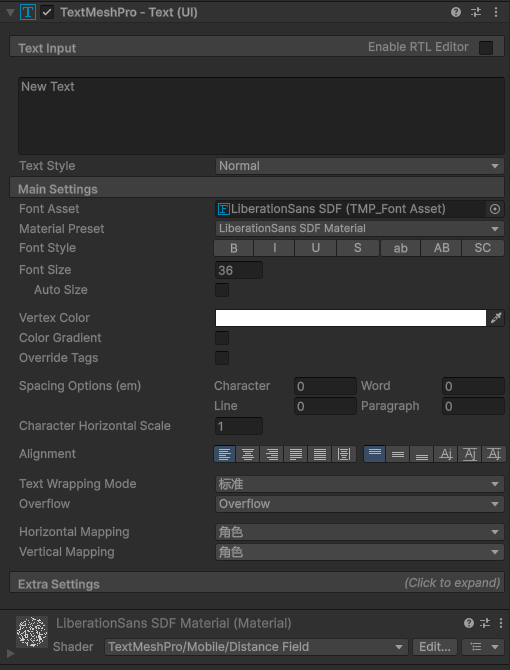Pick Font Asset via object picker circle

pos(495,209)
